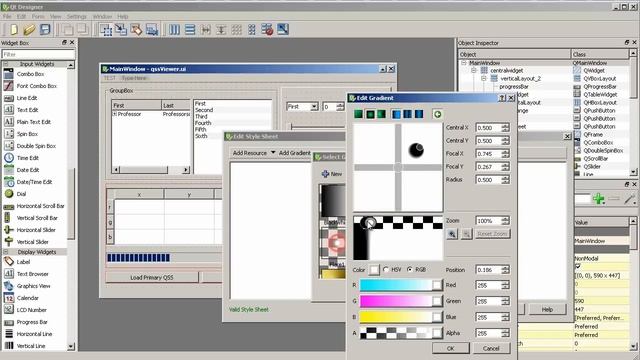This screenshot has width=640, height=360.
Task: Click the green circular reset icon in Edit Gradient
Action: point(438,114)
